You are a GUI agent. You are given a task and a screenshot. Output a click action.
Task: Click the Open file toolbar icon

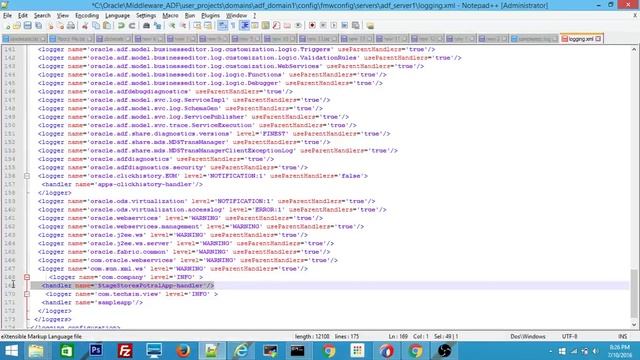pyautogui.click(x=17, y=26)
